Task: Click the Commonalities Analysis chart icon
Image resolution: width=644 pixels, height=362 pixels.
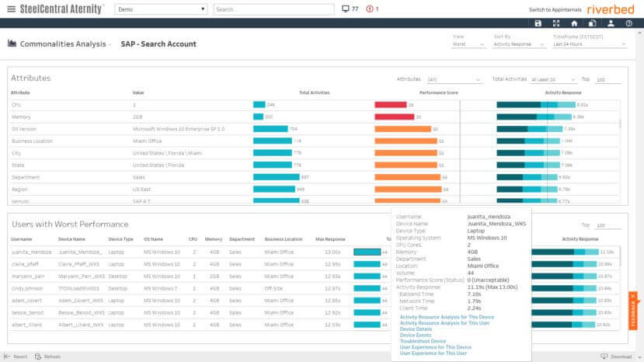Action: point(12,44)
